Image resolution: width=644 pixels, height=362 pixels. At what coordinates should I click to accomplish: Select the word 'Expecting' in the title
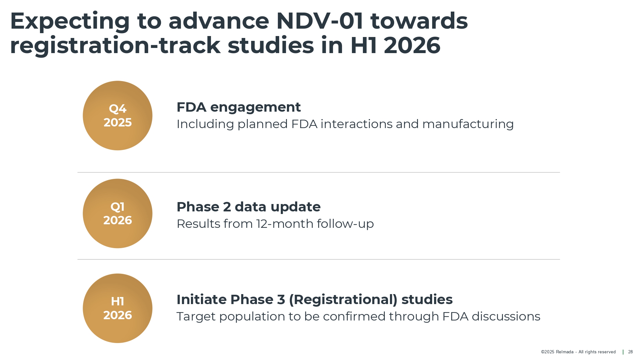pyautogui.click(x=70, y=21)
